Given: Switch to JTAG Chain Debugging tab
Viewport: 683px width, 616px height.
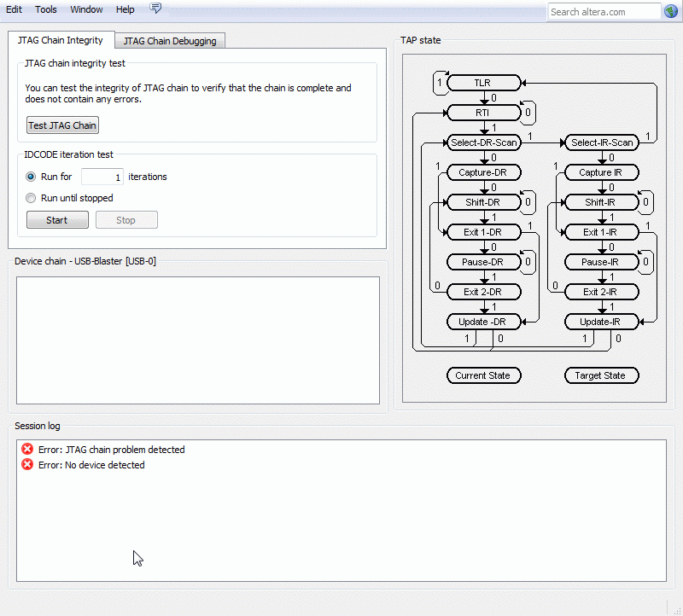Looking at the screenshot, I should (170, 40).
